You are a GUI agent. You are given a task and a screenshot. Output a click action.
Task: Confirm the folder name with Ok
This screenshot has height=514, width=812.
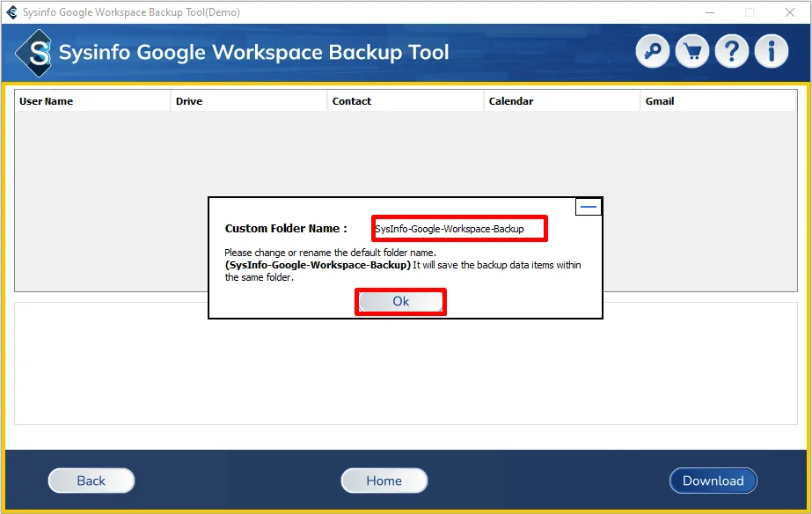(x=400, y=302)
